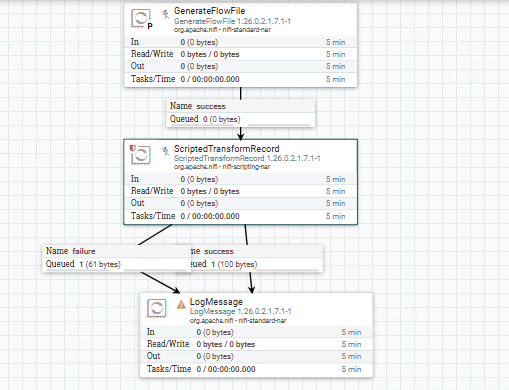Click the In row of LogMessage
This screenshot has height=390, width=509.
(x=256, y=332)
